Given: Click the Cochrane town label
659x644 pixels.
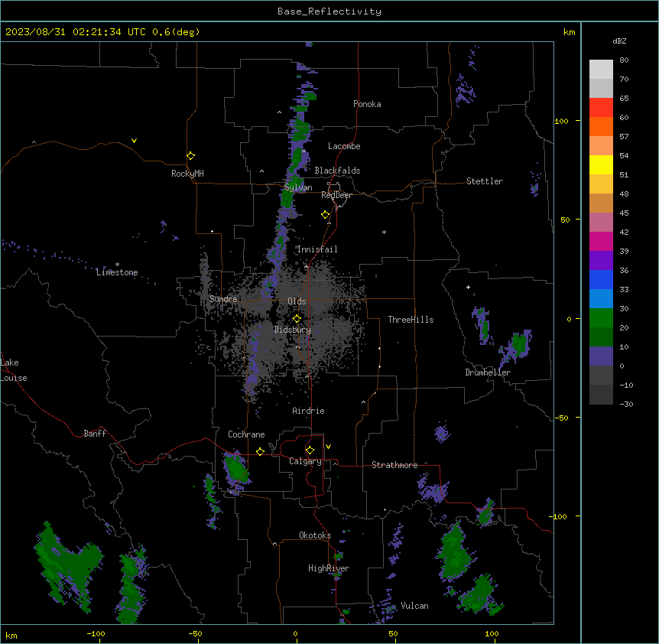Looking at the screenshot, I should click(246, 434).
